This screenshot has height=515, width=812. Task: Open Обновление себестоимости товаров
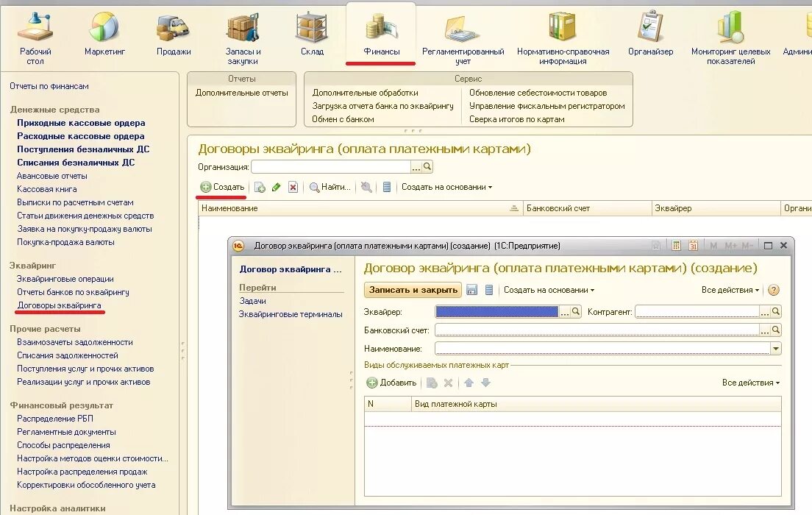pos(538,93)
